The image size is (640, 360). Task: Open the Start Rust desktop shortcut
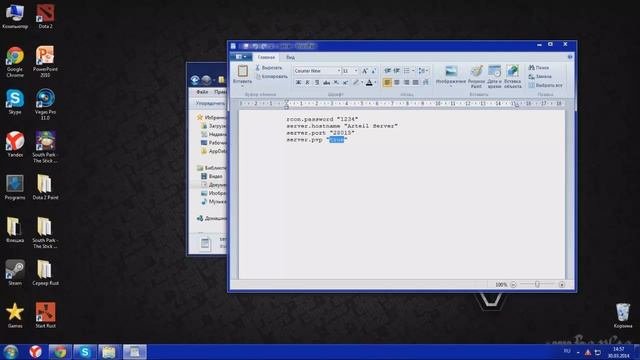[x=45, y=316]
